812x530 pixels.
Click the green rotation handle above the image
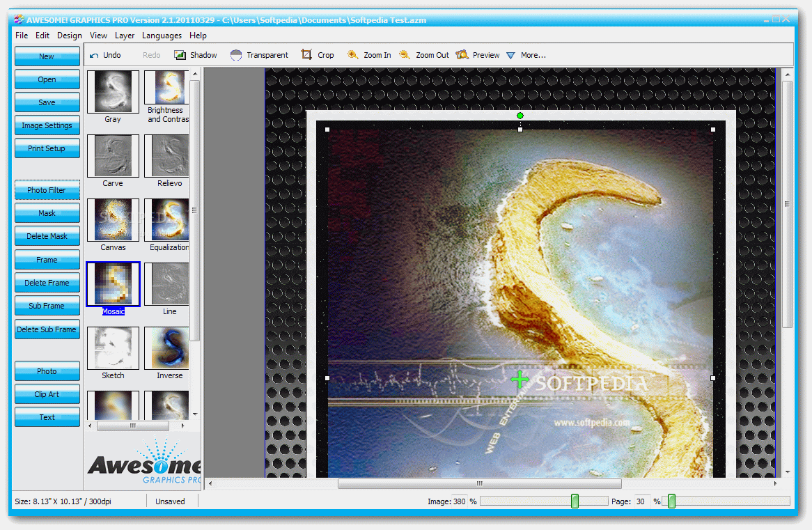click(520, 116)
